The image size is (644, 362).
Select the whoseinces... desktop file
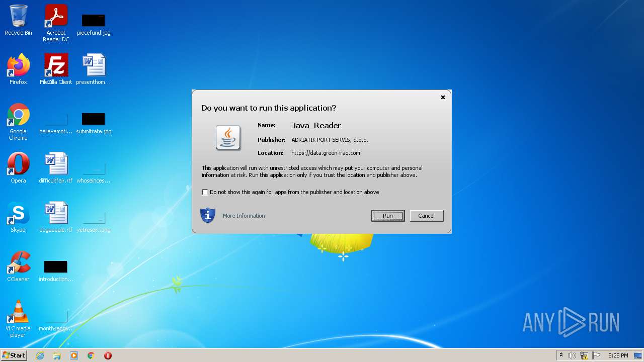[x=94, y=172]
